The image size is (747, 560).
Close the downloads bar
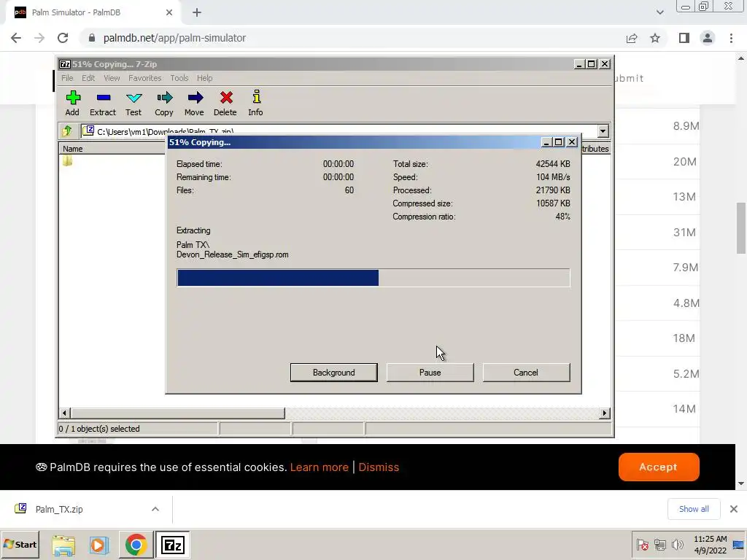point(734,509)
